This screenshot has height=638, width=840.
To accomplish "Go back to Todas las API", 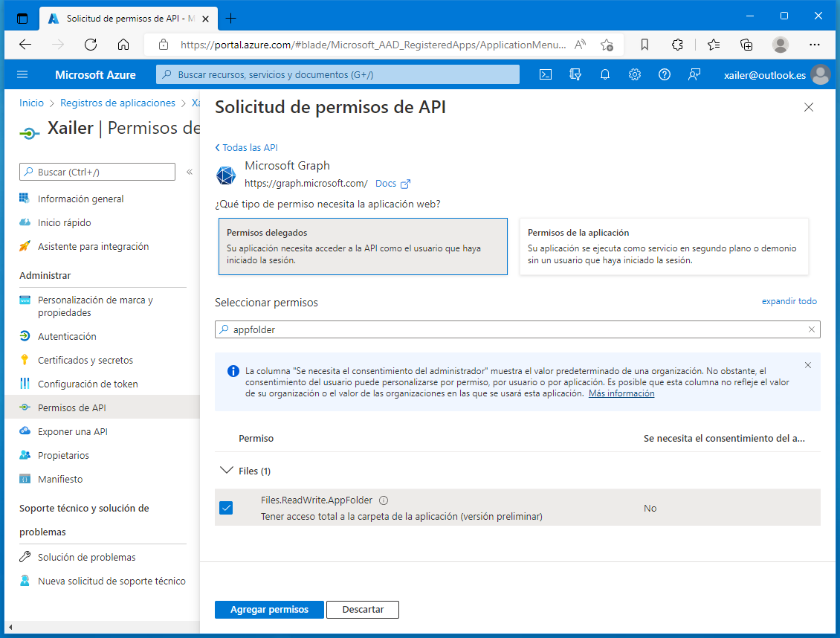I will (x=247, y=147).
